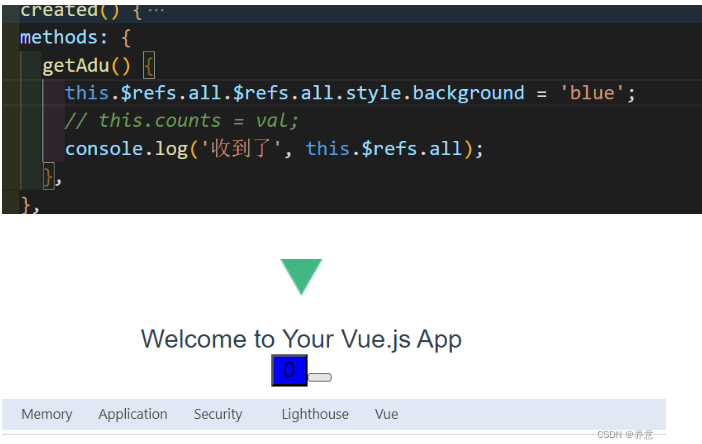Open the Lighthouse tab

315,414
